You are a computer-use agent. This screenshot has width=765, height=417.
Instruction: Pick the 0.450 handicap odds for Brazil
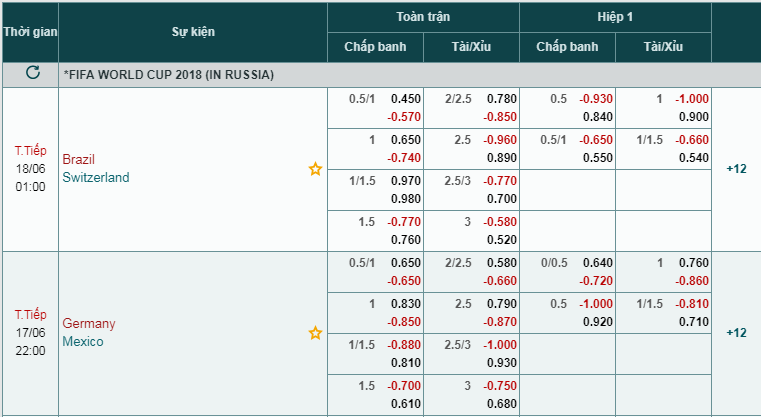pos(404,99)
